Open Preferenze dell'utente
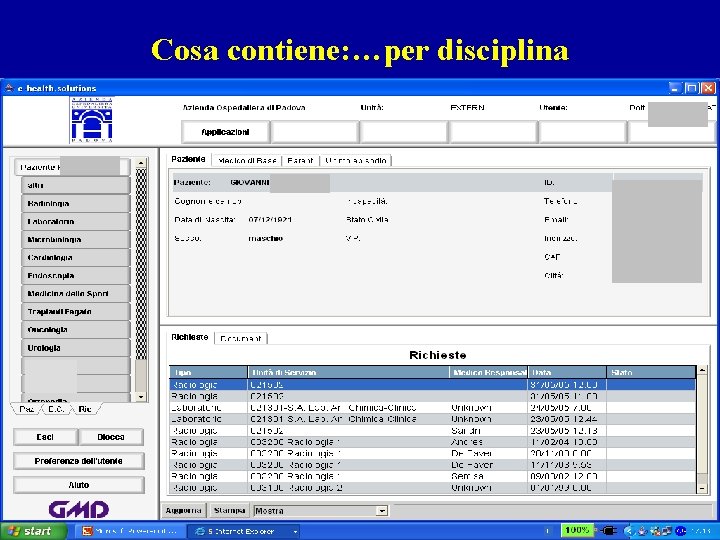This screenshot has height=540, width=720. point(79,461)
